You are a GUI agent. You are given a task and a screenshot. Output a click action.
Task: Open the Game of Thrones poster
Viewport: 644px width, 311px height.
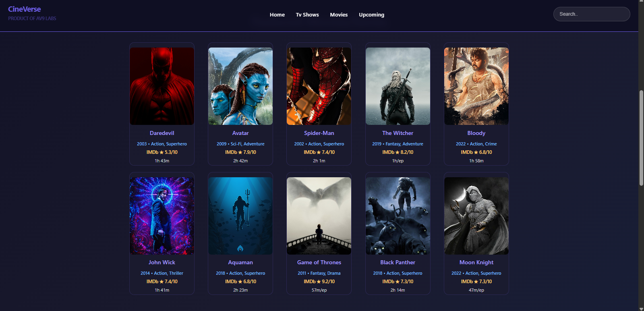coord(319,216)
